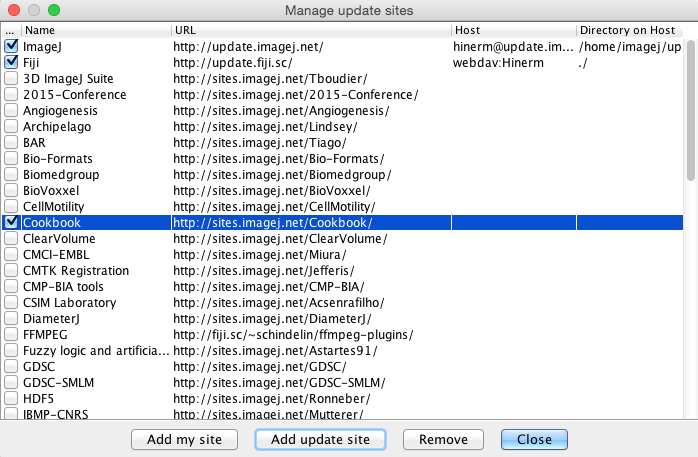
Task: Select the Cookbook row name
Action: click(96, 222)
